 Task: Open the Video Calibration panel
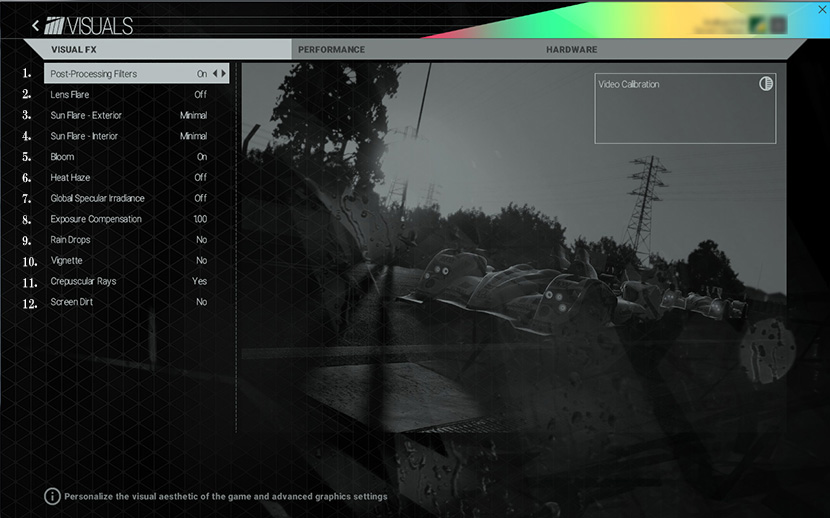coord(685,108)
